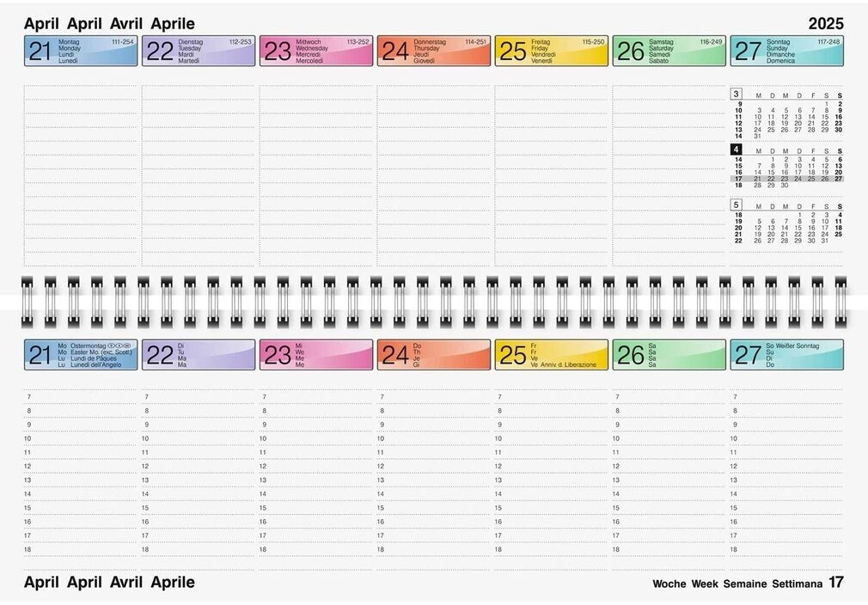Click week 17 row label in April mini calendar
The width and height of the screenshot is (868, 605).
(x=737, y=179)
